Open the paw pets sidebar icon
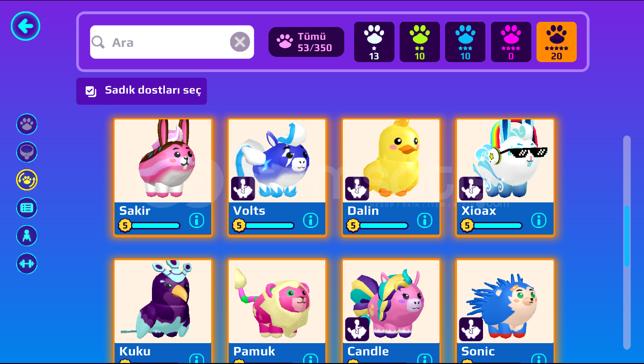The image size is (644, 364). pos(27,124)
